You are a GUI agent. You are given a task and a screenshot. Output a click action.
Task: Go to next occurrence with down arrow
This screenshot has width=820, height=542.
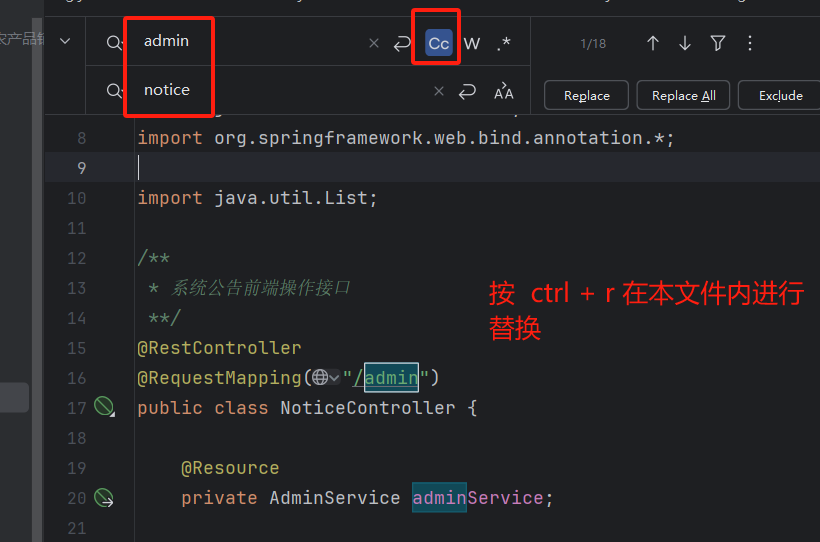685,43
